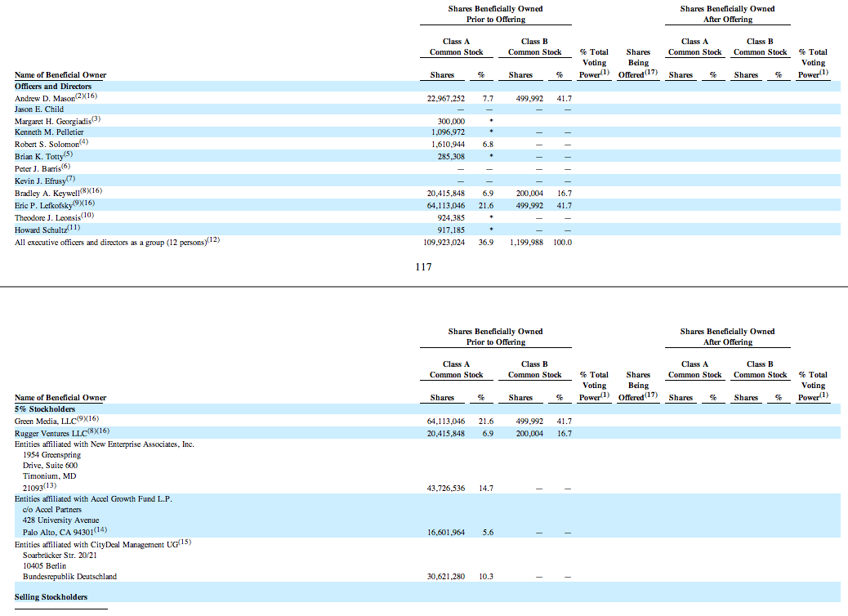Click the Selling Stockholders heading
Viewport: 848px width, 616px height.
tap(51, 597)
